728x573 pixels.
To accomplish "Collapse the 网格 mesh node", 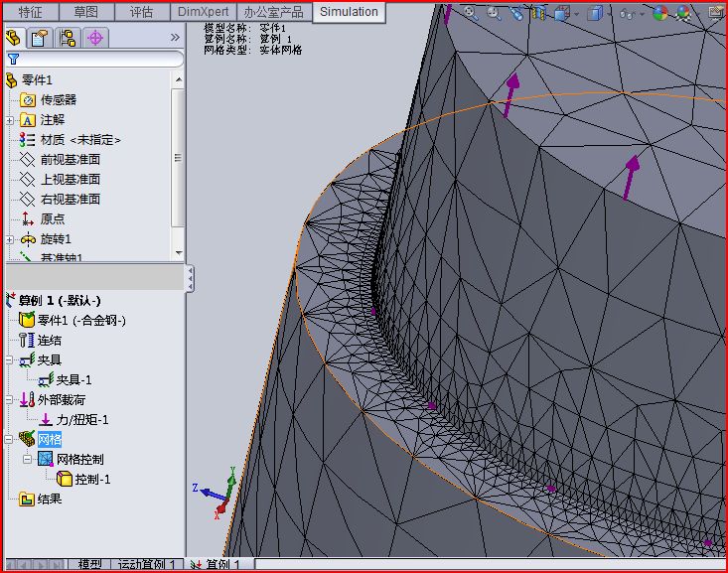I will (x=9, y=439).
